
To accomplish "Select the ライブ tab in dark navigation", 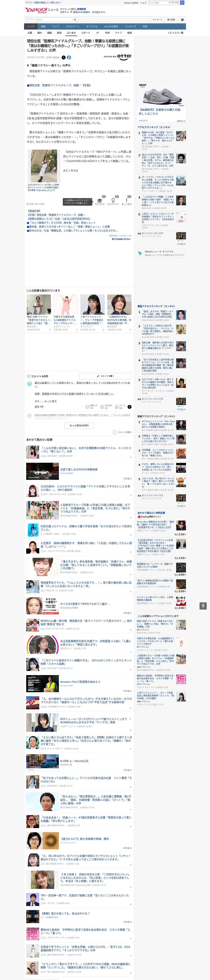I will pyautogui.click(x=56, y=27).
